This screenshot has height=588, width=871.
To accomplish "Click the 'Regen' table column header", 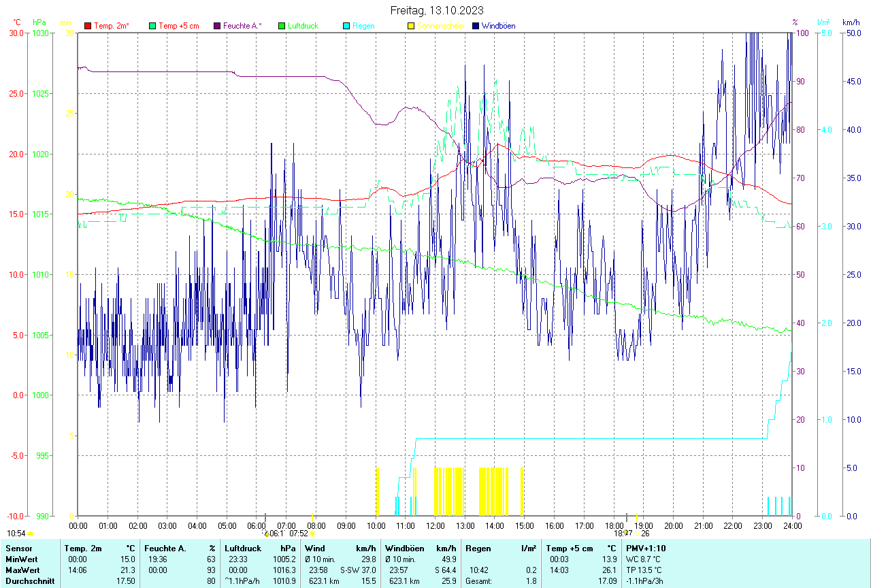I will pos(478,549).
